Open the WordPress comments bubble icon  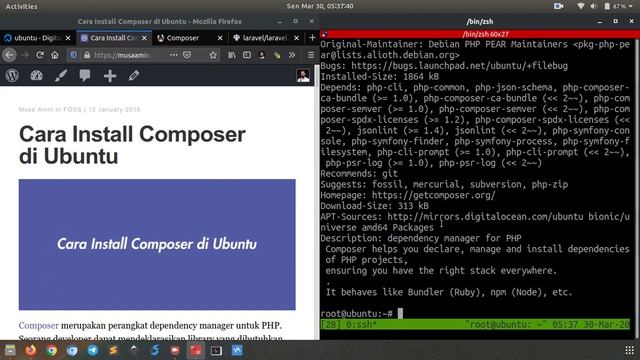tap(85, 76)
